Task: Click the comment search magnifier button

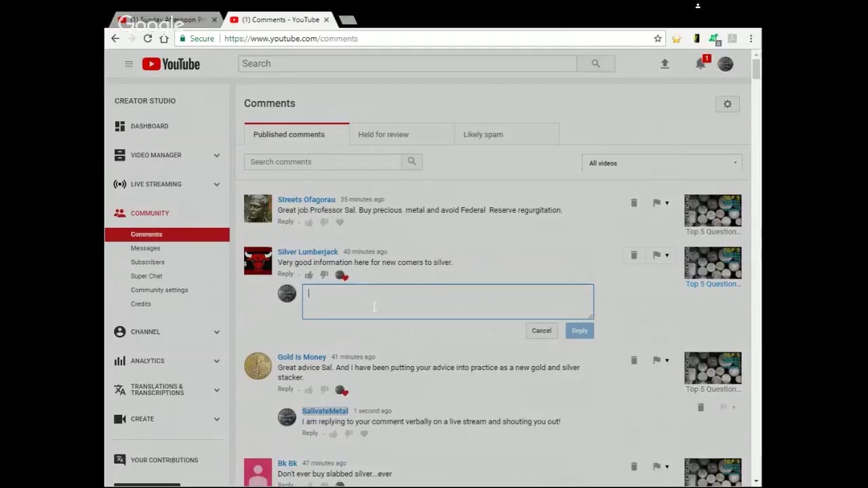Action: point(412,161)
